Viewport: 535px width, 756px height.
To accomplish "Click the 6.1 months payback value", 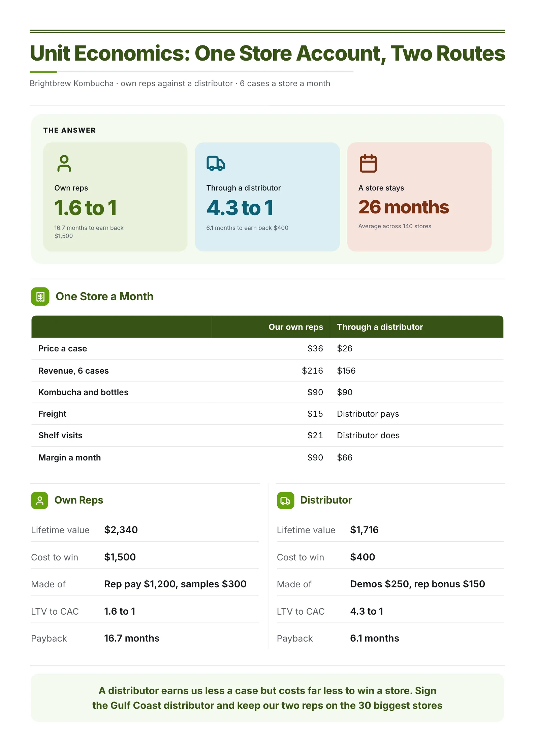I will (375, 638).
